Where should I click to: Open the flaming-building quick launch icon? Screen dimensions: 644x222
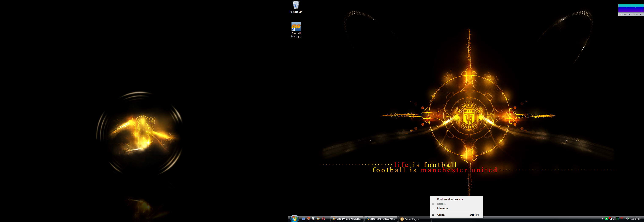click(308, 219)
